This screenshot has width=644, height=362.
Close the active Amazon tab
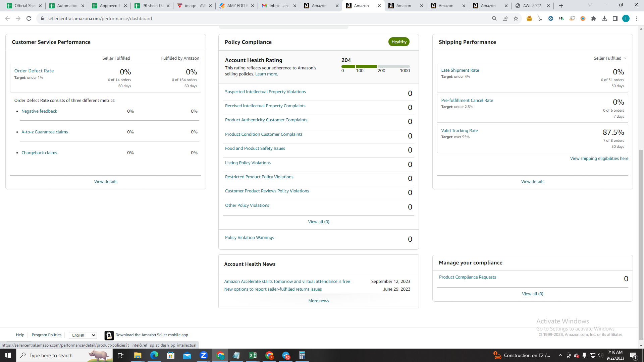click(x=379, y=6)
